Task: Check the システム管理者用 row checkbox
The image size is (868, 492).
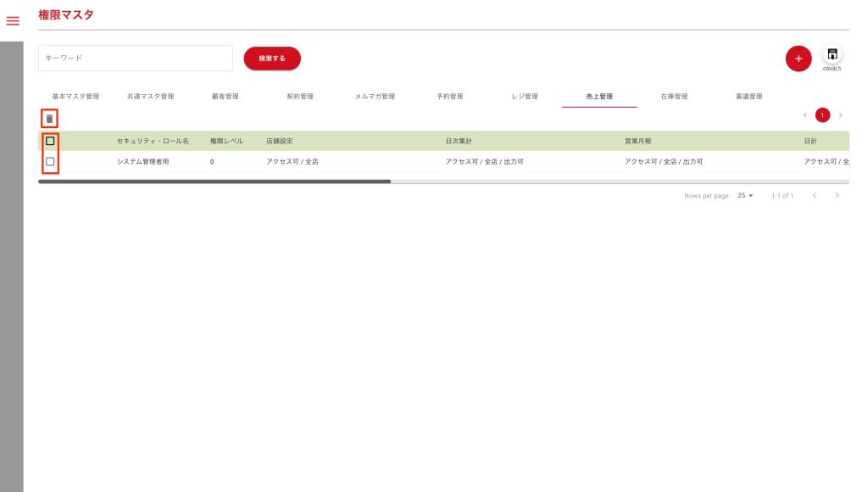Action: [x=50, y=161]
